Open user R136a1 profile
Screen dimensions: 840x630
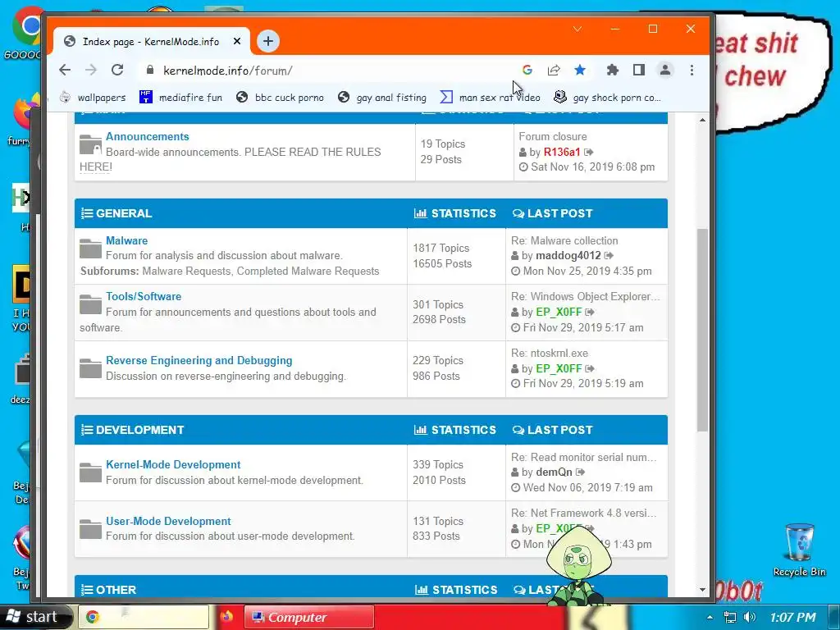click(562, 152)
